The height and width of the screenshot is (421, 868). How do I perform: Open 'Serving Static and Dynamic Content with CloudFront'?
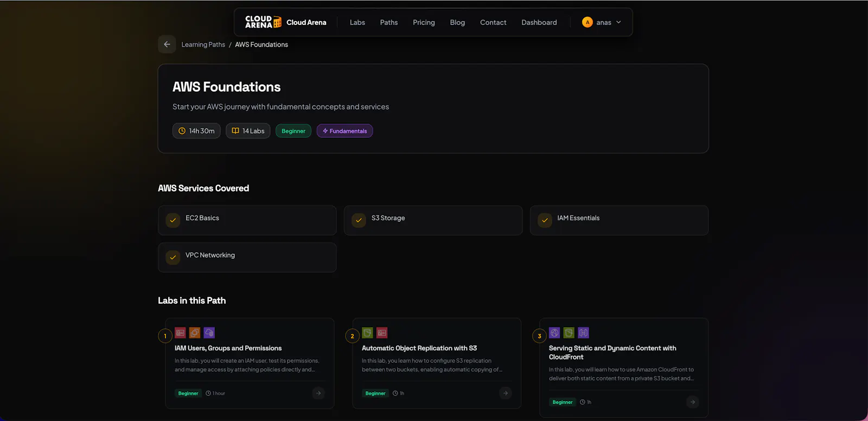[x=612, y=353]
